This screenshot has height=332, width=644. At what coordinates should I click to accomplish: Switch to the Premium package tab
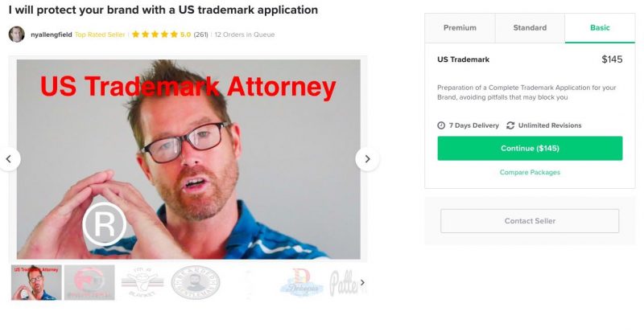[x=460, y=28]
